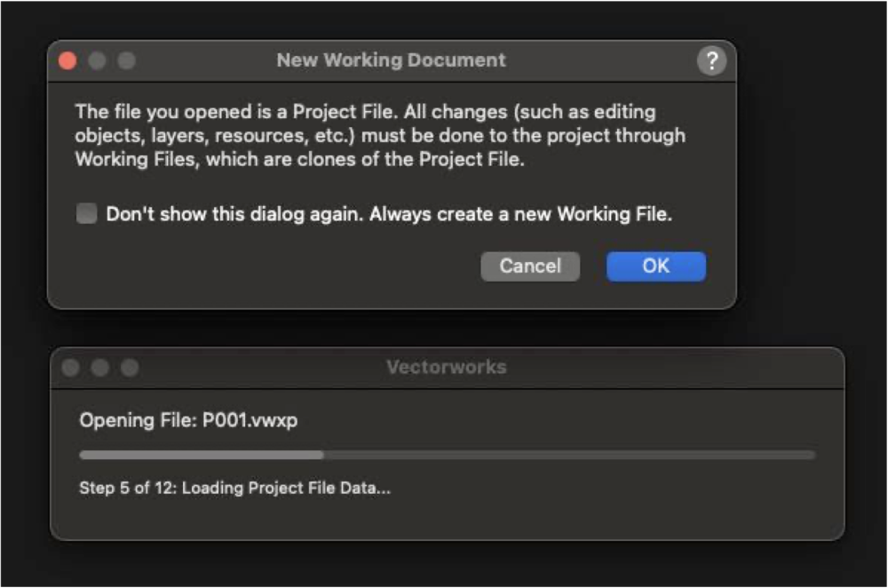This screenshot has height=588, width=888.
Task: Open help via the question mark icon
Action: pyautogui.click(x=711, y=60)
